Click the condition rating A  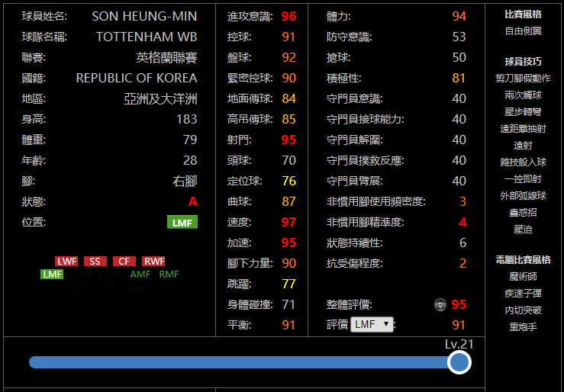tap(193, 201)
